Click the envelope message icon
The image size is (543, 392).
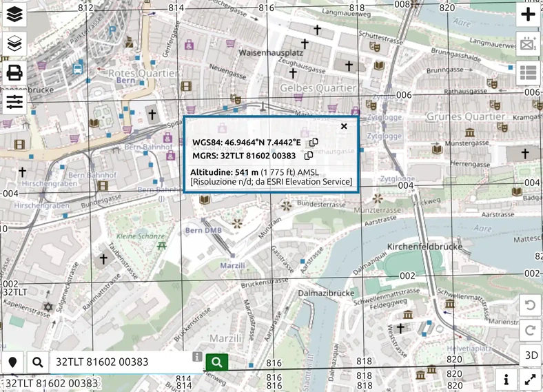pyautogui.click(x=528, y=43)
